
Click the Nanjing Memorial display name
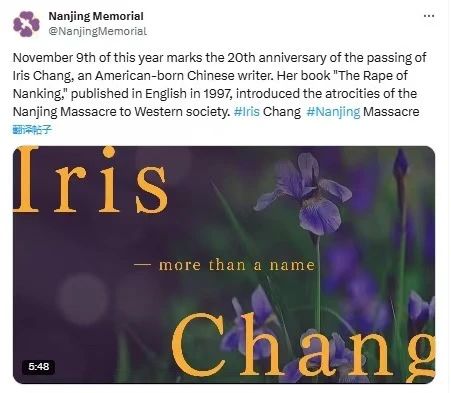[x=96, y=16]
